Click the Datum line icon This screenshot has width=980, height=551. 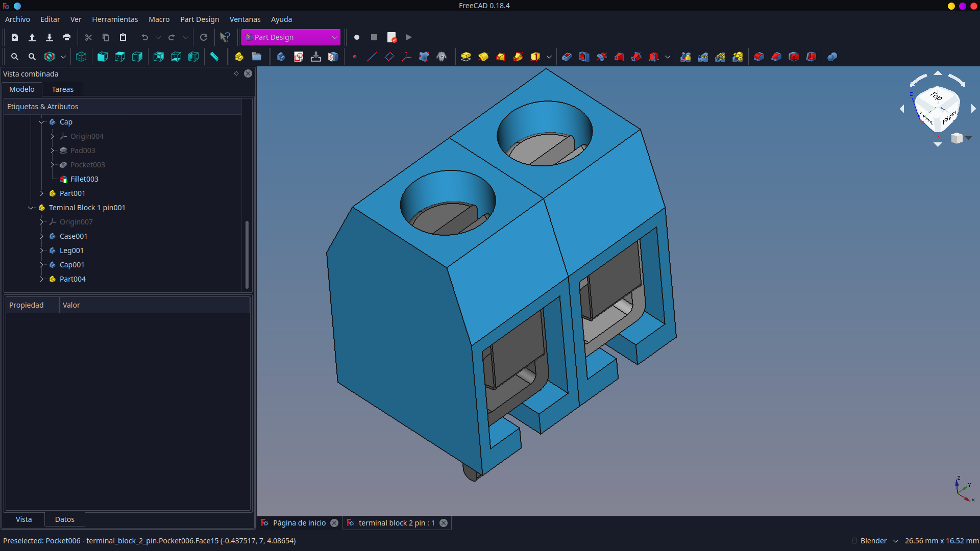click(x=372, y=57)
